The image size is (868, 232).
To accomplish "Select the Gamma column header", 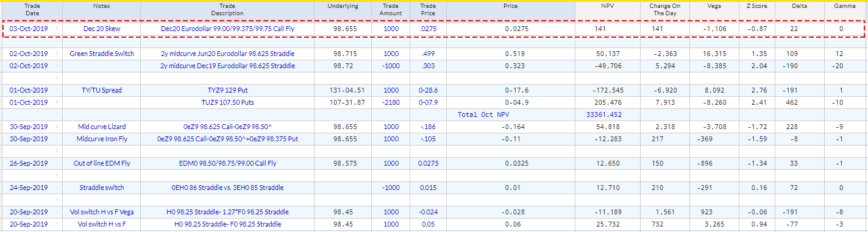I will pos(845,9).
